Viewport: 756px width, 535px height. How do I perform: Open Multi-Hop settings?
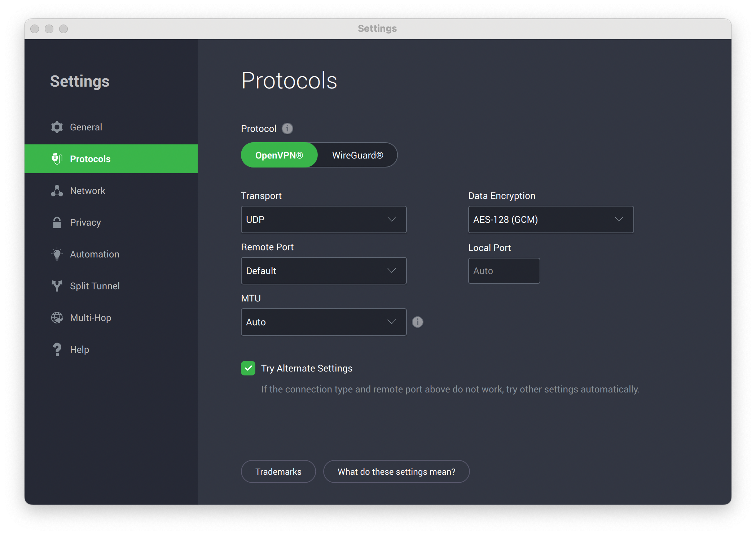111,318
